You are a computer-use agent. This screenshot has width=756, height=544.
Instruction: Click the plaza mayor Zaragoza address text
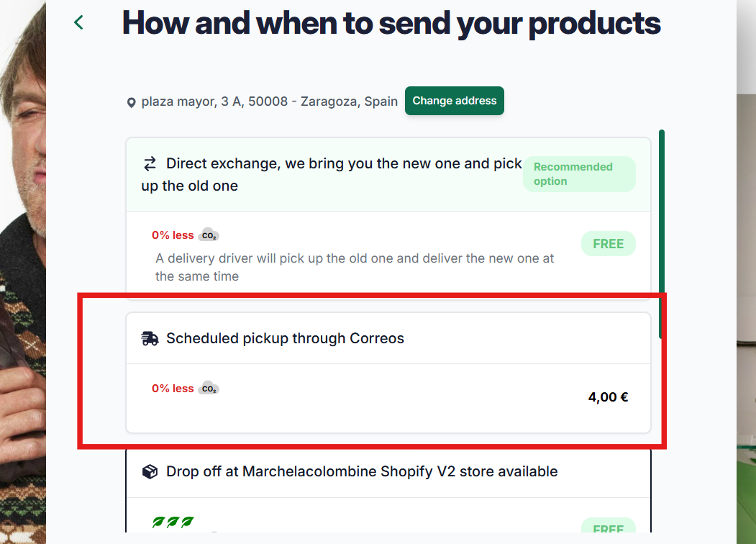(x=270, y=101)
